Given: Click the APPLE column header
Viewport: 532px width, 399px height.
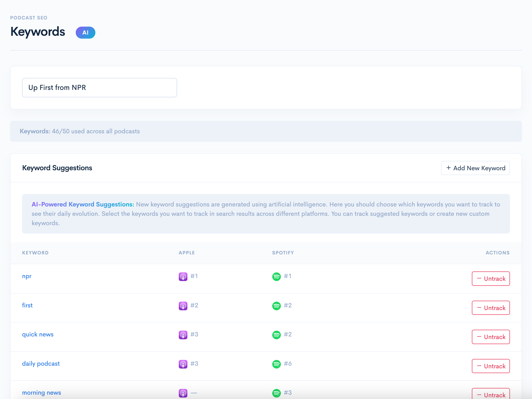Looking at the screenshot, I should click(187, 253).
